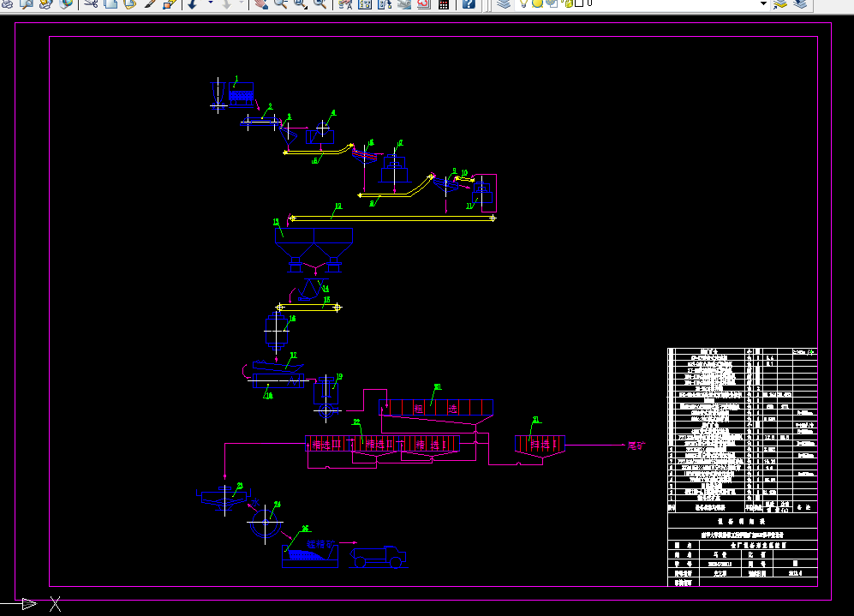Screen dimensions: 854x616
Task: Select the double ore bin labeled 13
Action: (314, 249)
